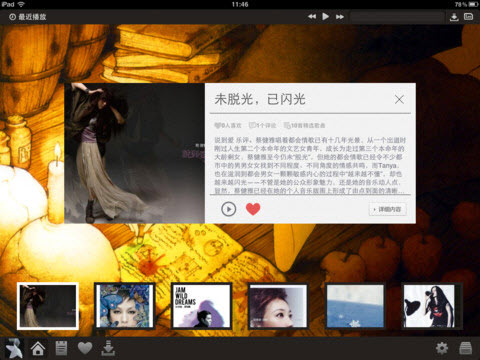Select the black-haired woman with lamp thumbnail
480x360 pixels.
[x=432, y=306]
